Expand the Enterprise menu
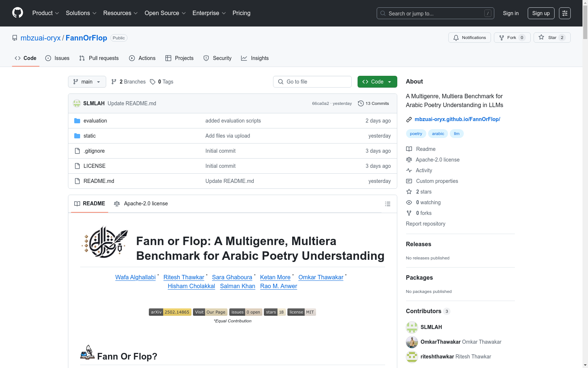This screenshot has height=368, width=588. (x=209, y=13)
